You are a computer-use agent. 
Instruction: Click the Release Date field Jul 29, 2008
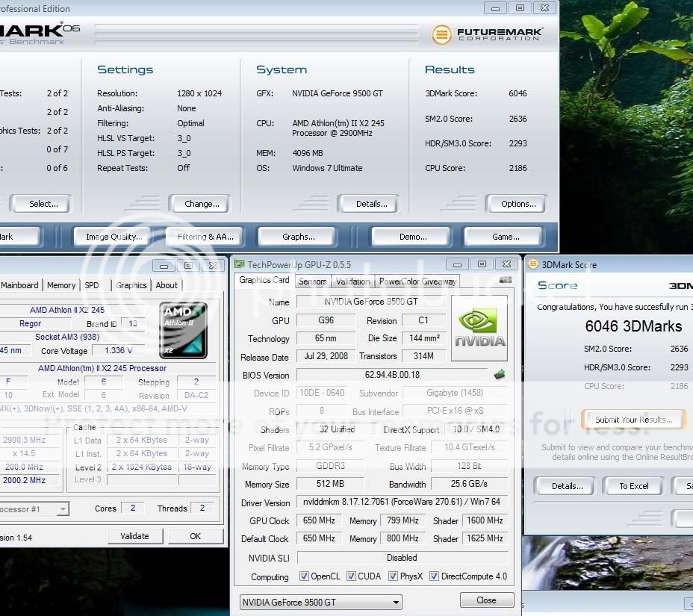[x=326, y=356]
